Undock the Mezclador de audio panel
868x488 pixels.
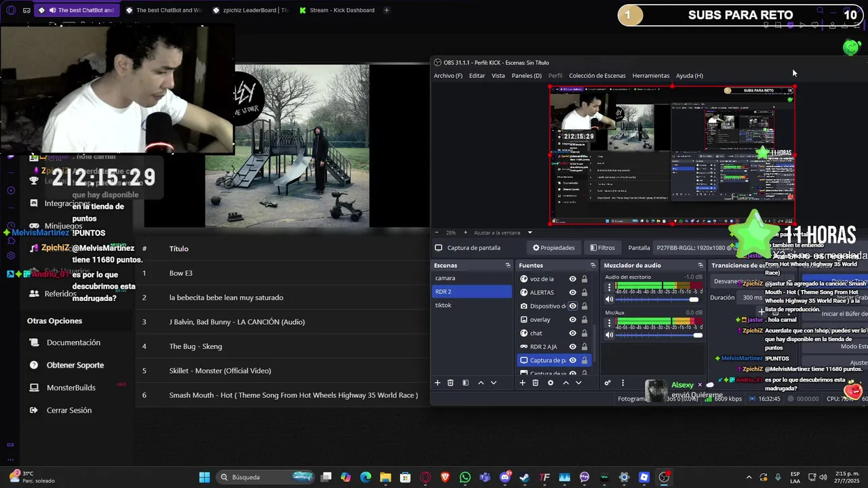[701, 265]
